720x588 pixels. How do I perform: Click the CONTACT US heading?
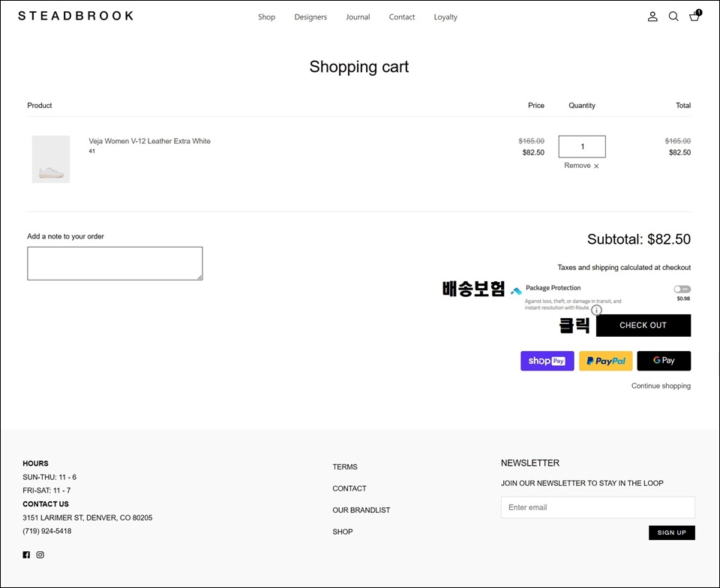[46, 504]
